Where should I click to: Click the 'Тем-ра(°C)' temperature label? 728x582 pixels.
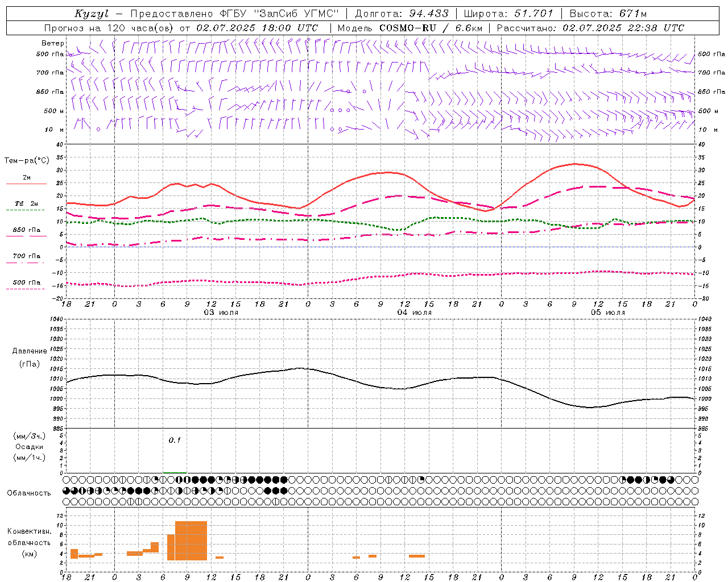point(27,161)
